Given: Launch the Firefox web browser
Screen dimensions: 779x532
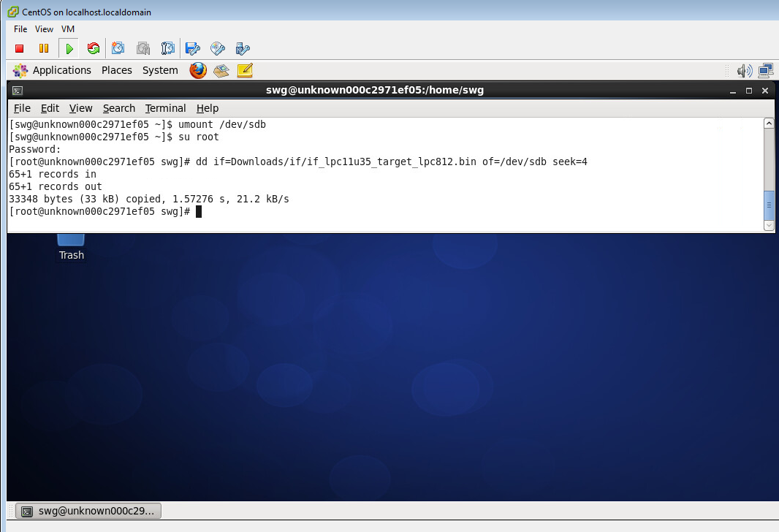Looking at the screenshot, I should tap(198, 70).
